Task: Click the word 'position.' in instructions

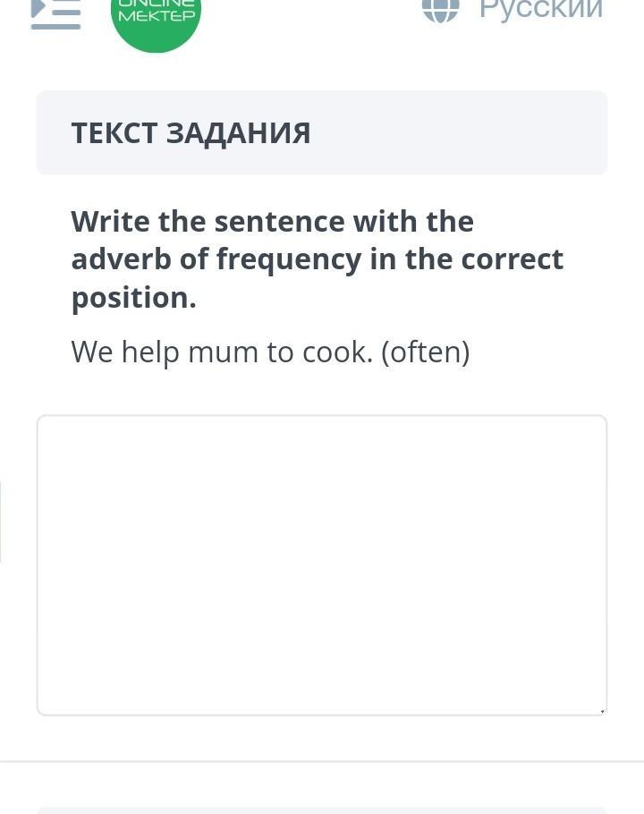Action: [133, 297]
